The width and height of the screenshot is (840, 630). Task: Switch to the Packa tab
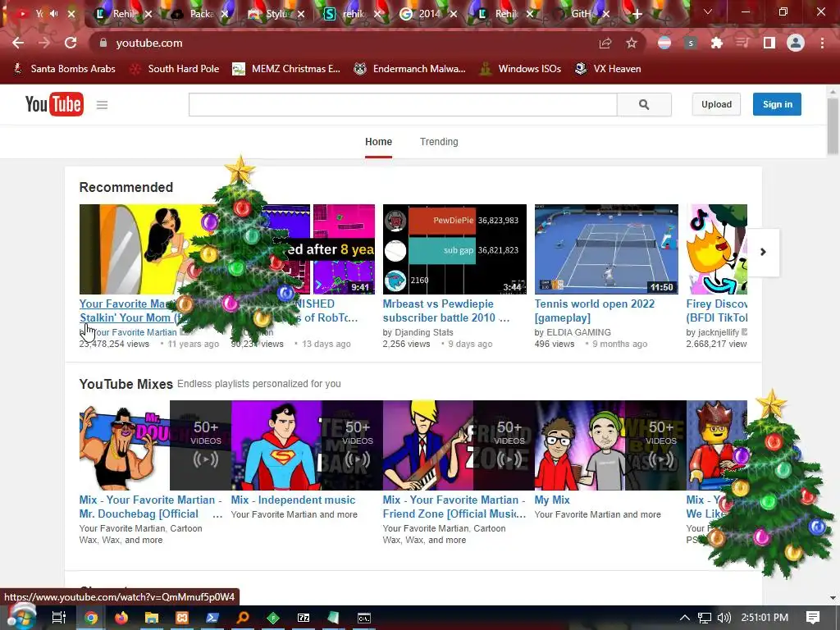tap(202, 14)
